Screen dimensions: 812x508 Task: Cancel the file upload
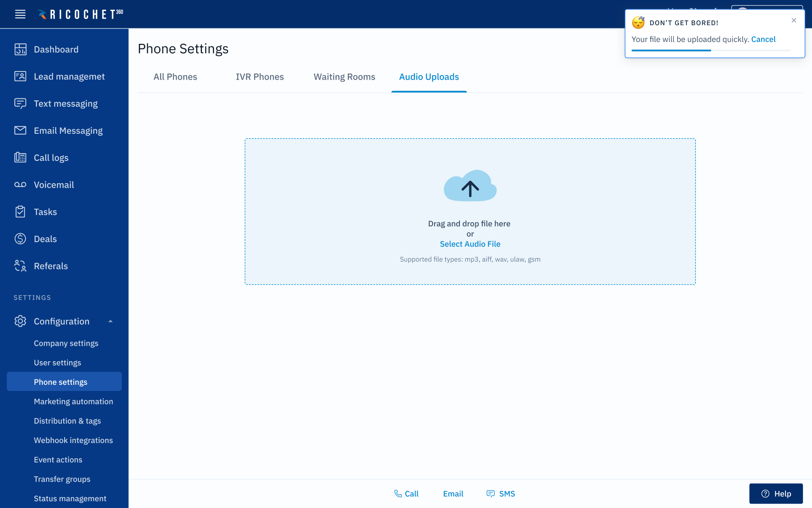[763, 39]
